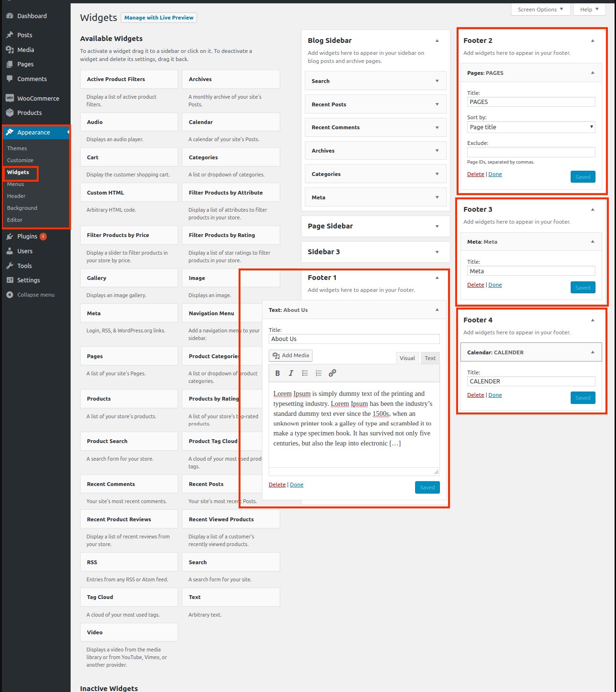Screen dimensions: 616x692
Task: Expand the Recent Posts widget
Action: point(437,104)
